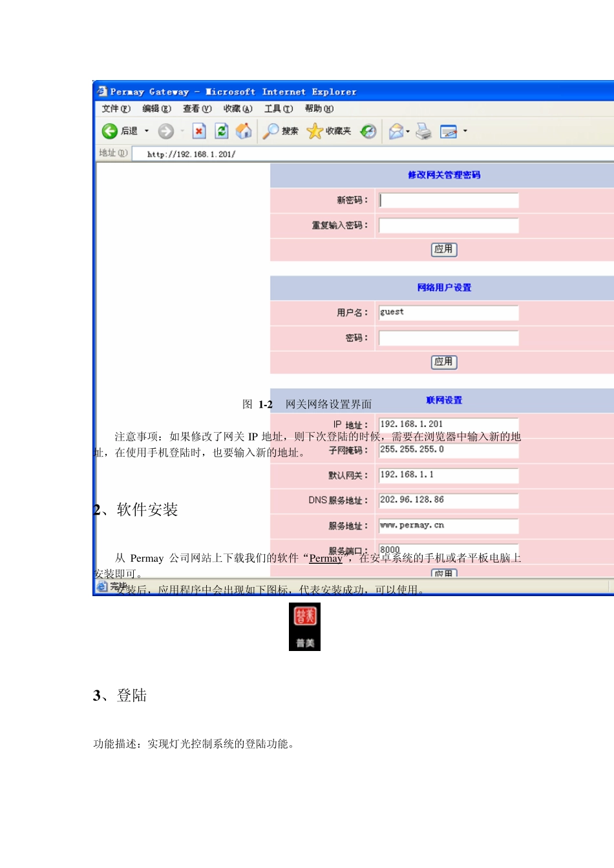Image resolution: width=614 pixels, height=868 pixels.
Task: Click the Mail envelope icon
Action: [396, 131]
